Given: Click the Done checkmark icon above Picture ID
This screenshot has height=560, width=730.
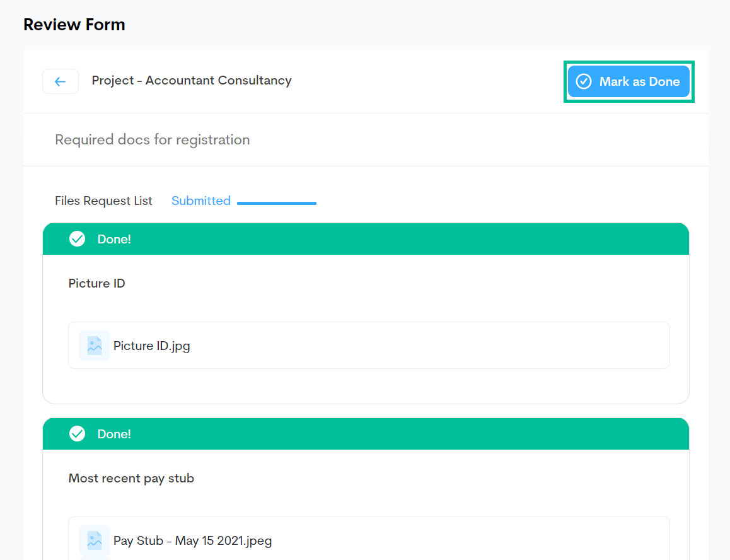Looking at the screenshot, I should pyautogui.click(x=77, y=239).
